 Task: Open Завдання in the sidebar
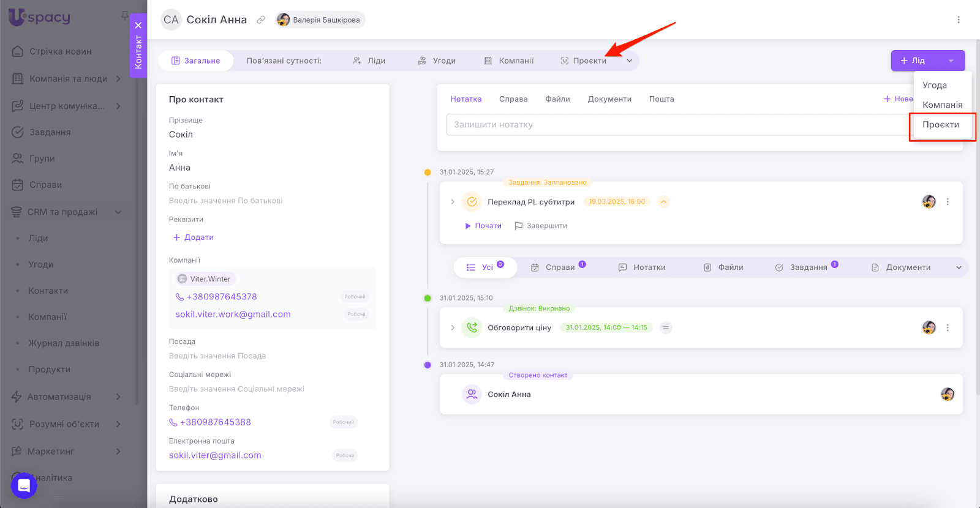pos(42,132)
